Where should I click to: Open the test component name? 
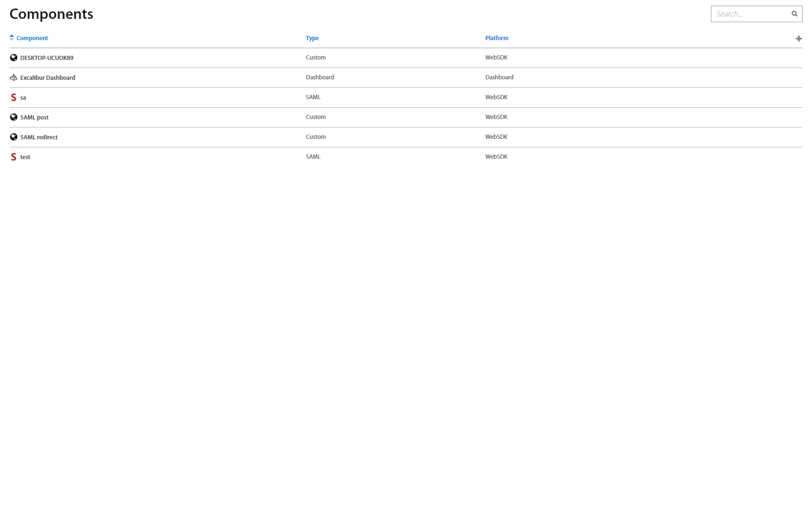[x=25, y=157]
